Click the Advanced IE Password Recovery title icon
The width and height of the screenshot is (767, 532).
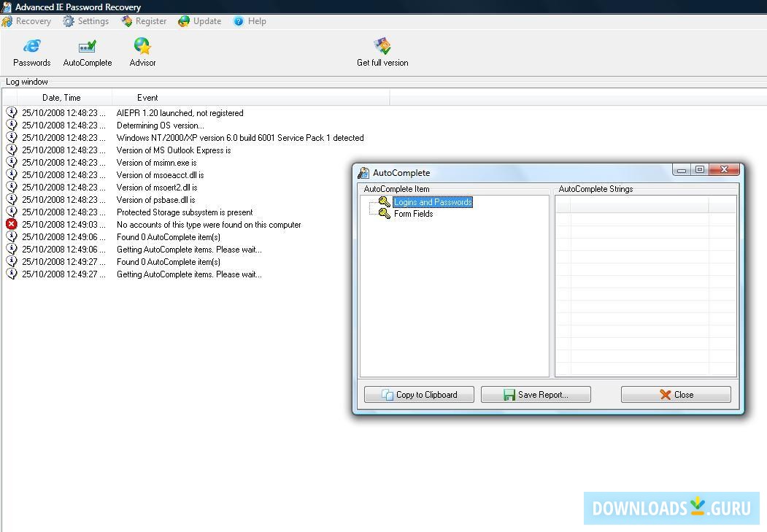[x=6, y=6]
